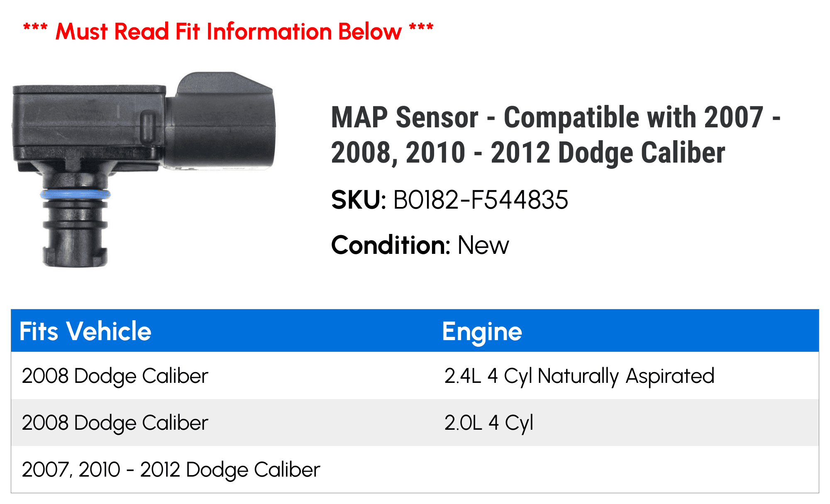
Task: Select the SKU value B0182-F544835
Action: (x=481, y=200)
